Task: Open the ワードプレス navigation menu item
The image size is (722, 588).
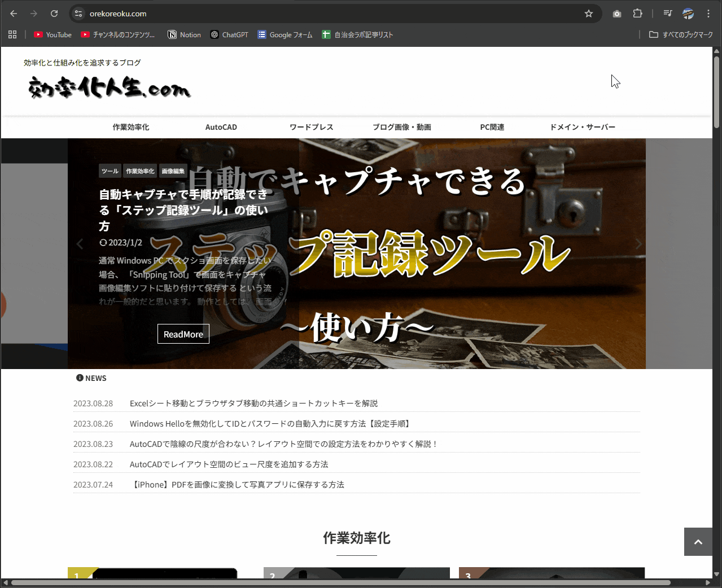Action: (x=311, y=127)
